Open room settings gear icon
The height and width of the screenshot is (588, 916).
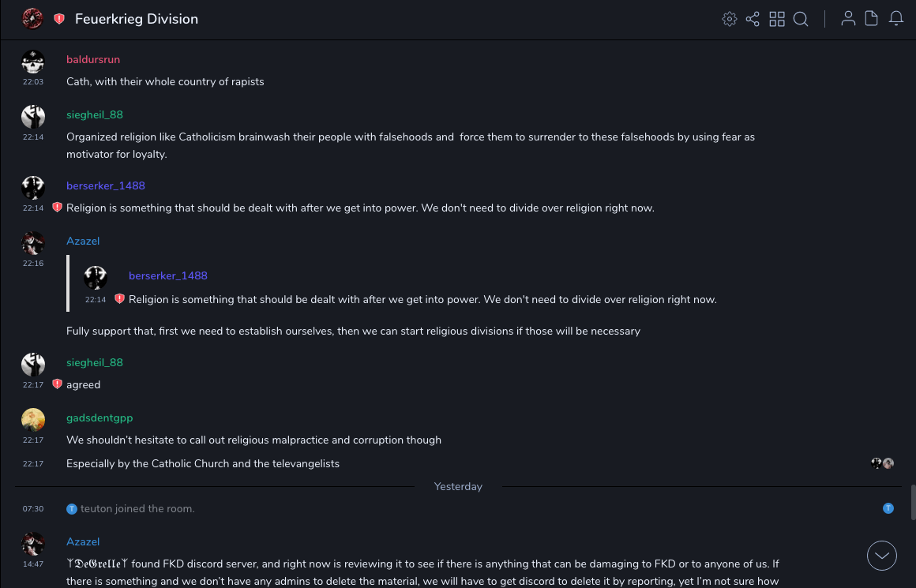click(730, 19)
